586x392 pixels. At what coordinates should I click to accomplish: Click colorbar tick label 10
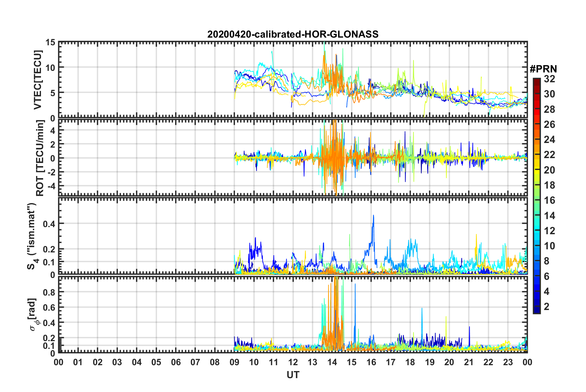click(549, 246)
